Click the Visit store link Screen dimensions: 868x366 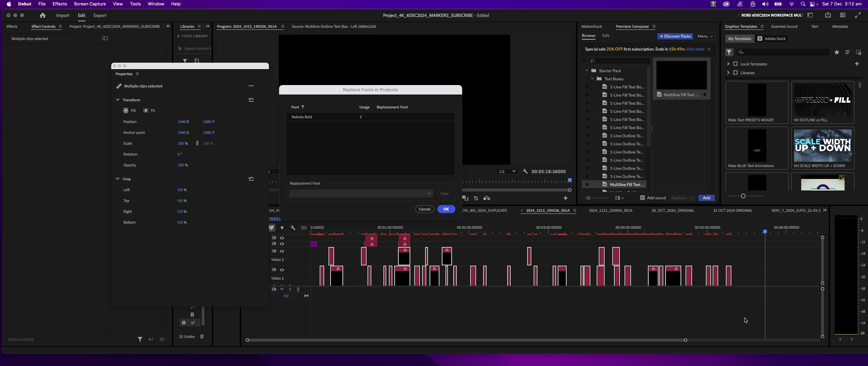point(695,49)
